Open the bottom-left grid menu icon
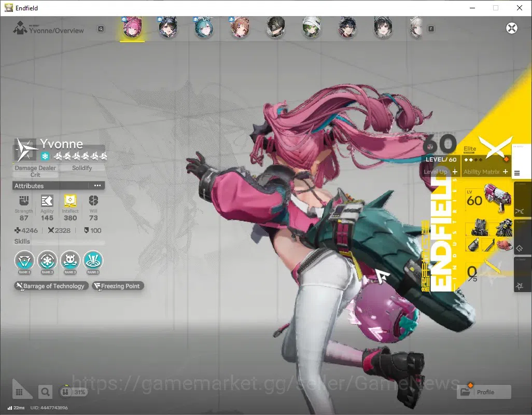Image resolution: width=532 pixels, height=415 pixels. click(x=19, y=392)
